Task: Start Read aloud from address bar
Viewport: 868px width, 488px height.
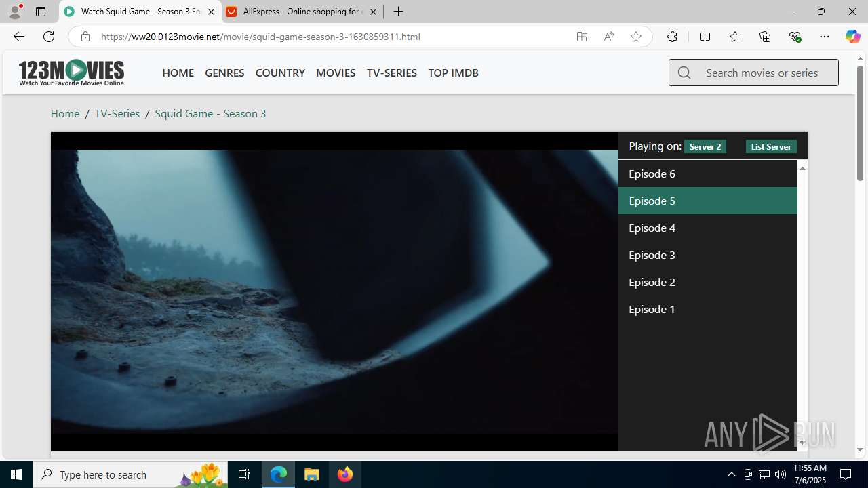Action: tap(609, 37)
